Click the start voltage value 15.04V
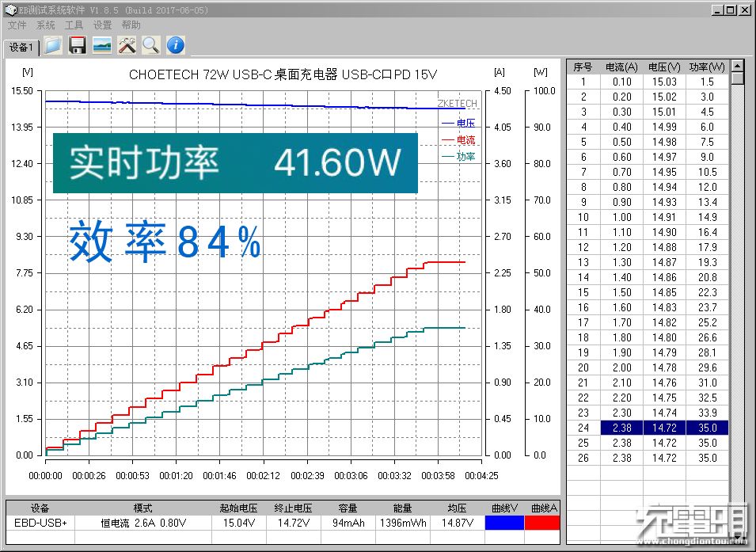This screenshot has width=756, height=552. tap(238, 523)
